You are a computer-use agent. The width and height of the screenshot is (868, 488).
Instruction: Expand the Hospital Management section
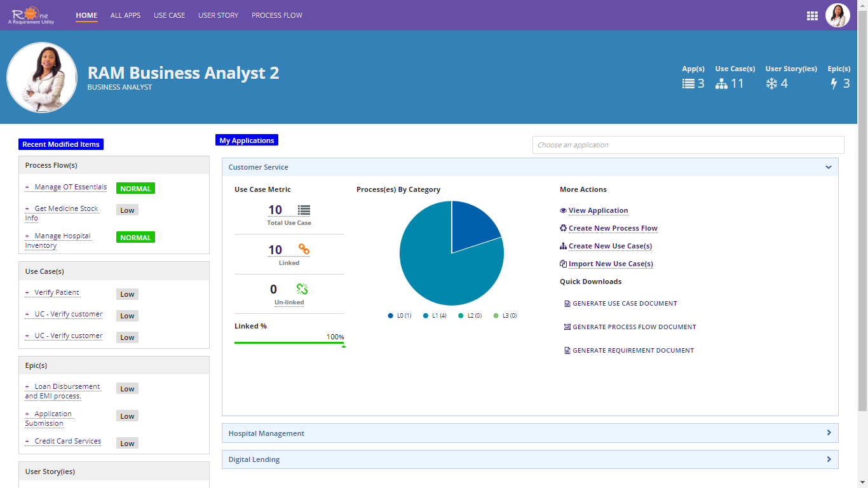pyautogui.click(x=829, y=433)
